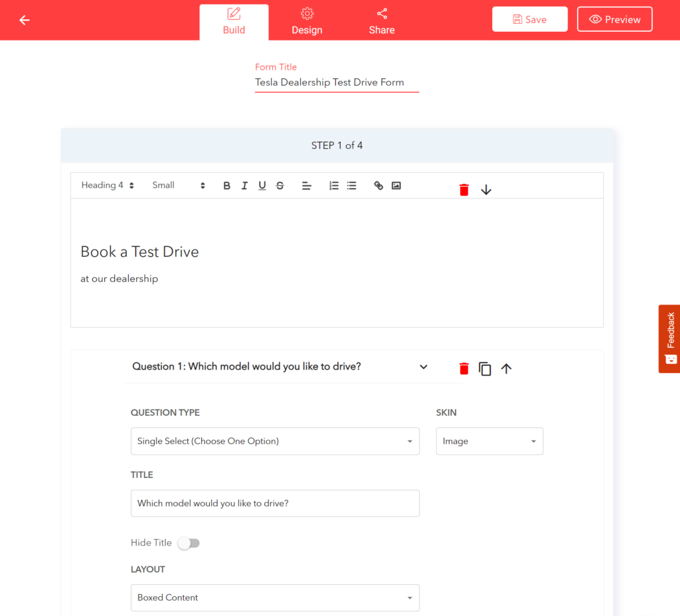Duplicate Question 1 using the copy icon
The width and height of the screenshot is (680, 616).
click(x=485, y=368)
